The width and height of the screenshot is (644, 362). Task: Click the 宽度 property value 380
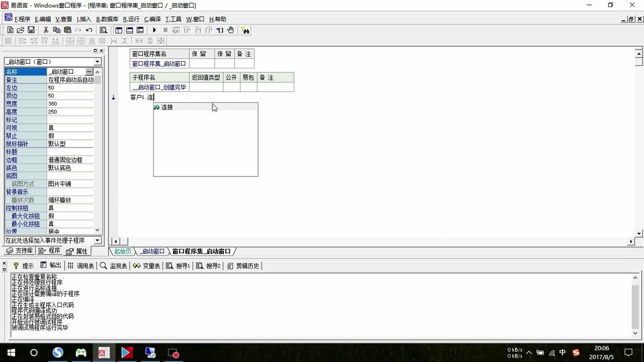pos(70,104)
